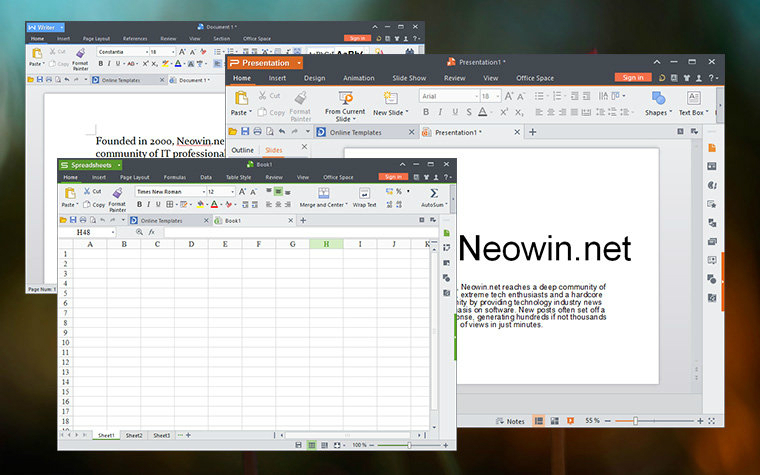Screen dimensions: 760x475
Task: Click the Notes button in Presentation status bar
Action: 510,421
